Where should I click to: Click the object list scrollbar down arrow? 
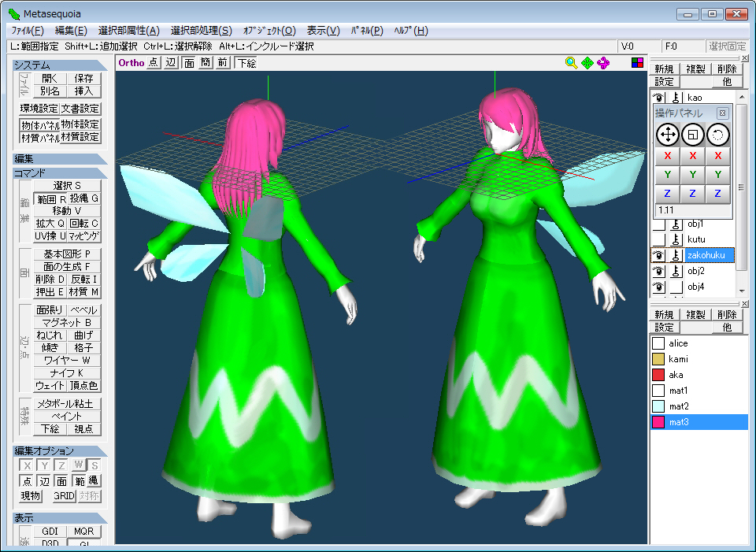pyautogui.click(x=741, y=291)
